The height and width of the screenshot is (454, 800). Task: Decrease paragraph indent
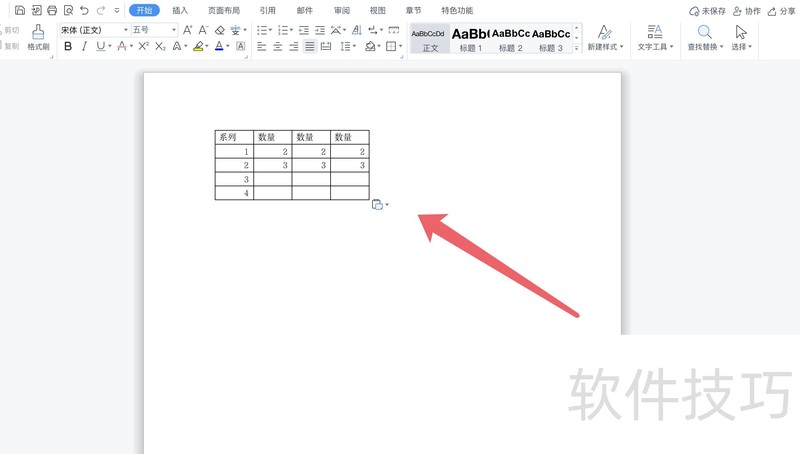click(x=304, y=30)
